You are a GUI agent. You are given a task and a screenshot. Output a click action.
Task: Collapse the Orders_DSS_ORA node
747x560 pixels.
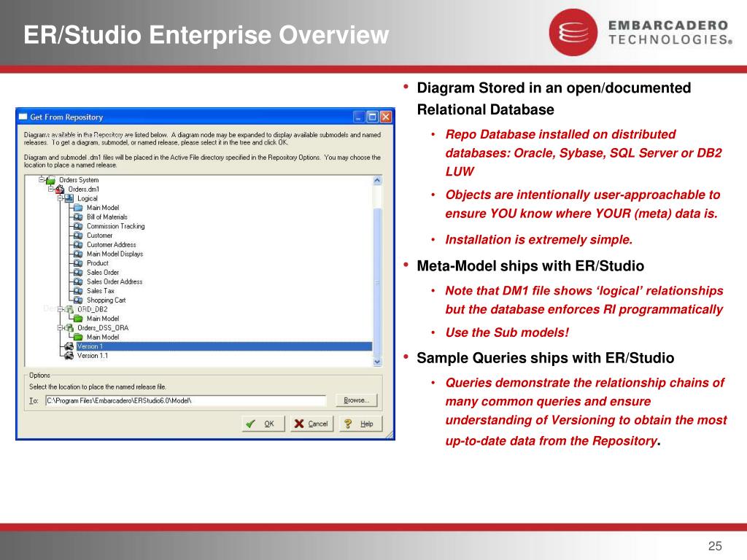(61, 328)
